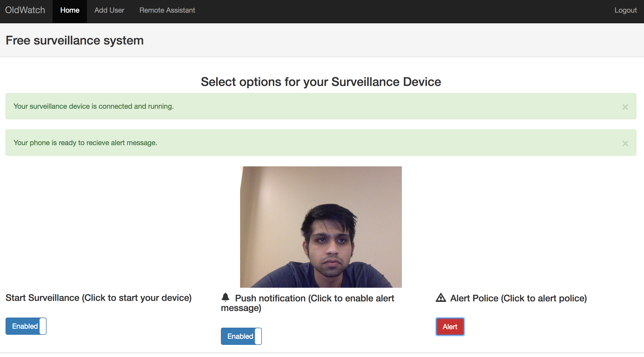The height and width of the screenshot is (357, 644).
Task: Go to the Add User page
Action: click(x=109, y=10)
